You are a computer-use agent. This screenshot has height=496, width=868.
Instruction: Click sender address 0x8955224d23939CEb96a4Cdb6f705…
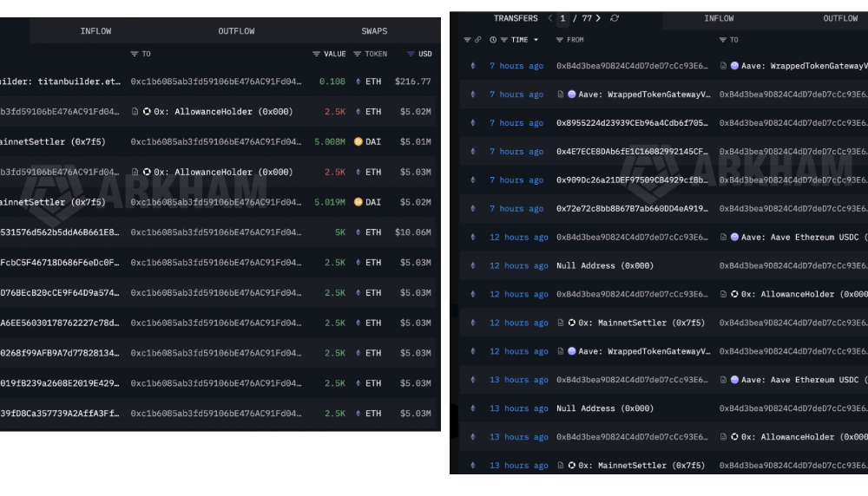point(632,123)
